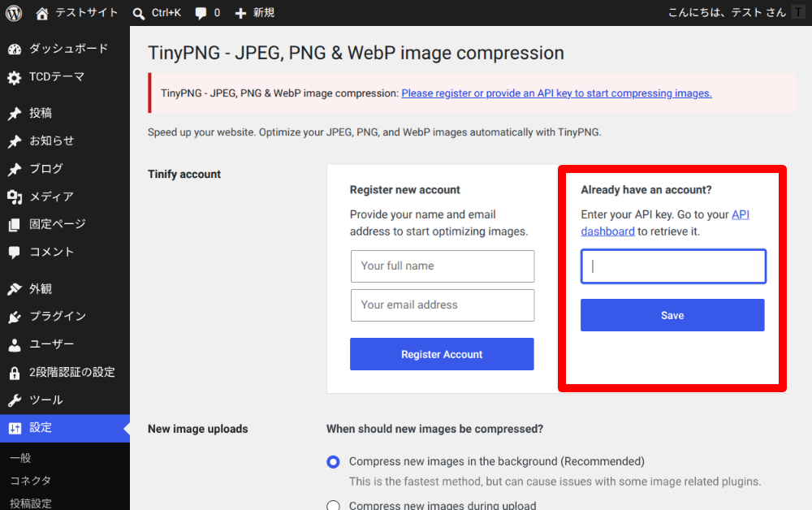
Task: Click the ツール wrench icon
Action: tap(15, 400)
